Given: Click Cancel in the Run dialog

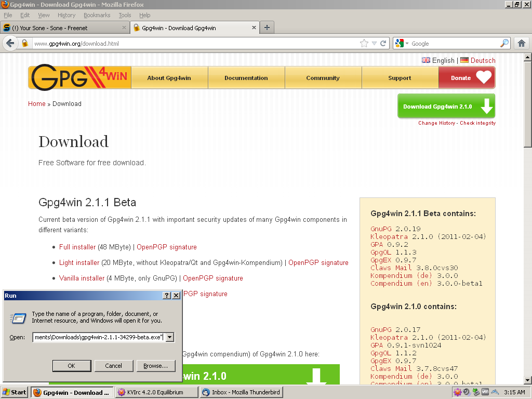Looking at the screenshot, I should 113,366.
